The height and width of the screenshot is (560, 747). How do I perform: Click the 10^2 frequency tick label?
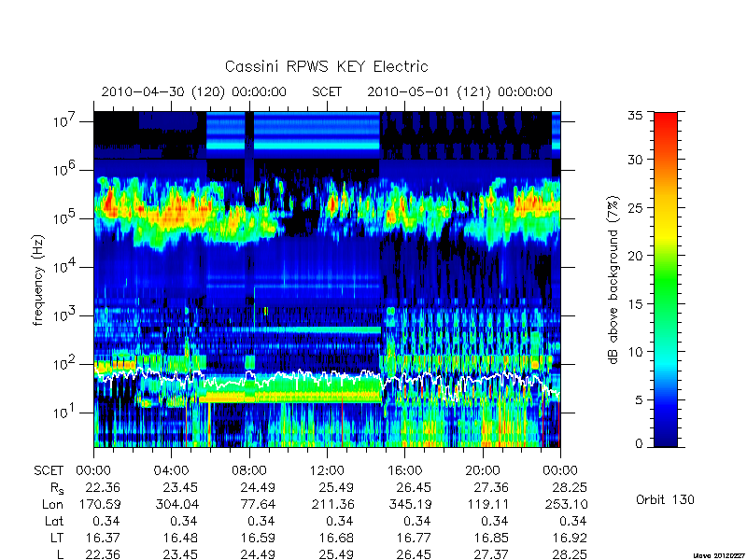point(64,364)
